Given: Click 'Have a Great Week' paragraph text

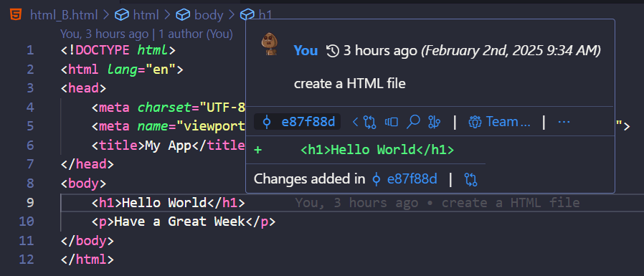Looking at the screenshot, I should click(179, 222).
